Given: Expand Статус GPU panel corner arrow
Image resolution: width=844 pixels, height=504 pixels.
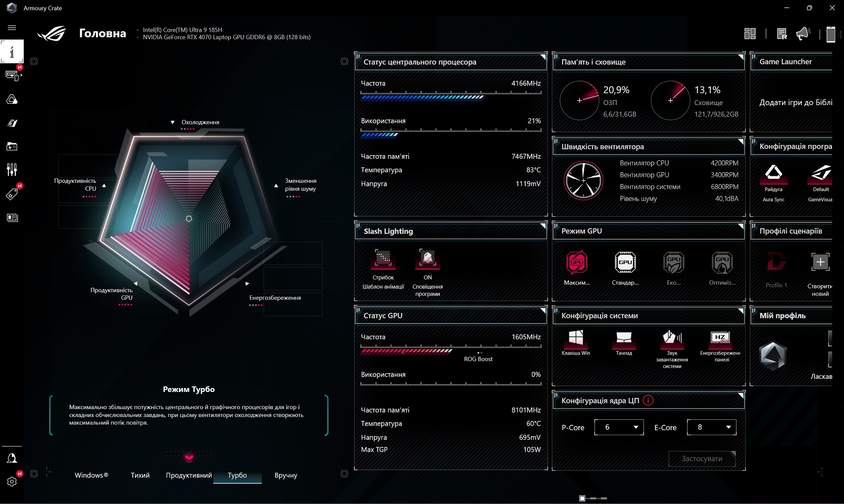Looking at the screenshot, I should coord(543,310).
